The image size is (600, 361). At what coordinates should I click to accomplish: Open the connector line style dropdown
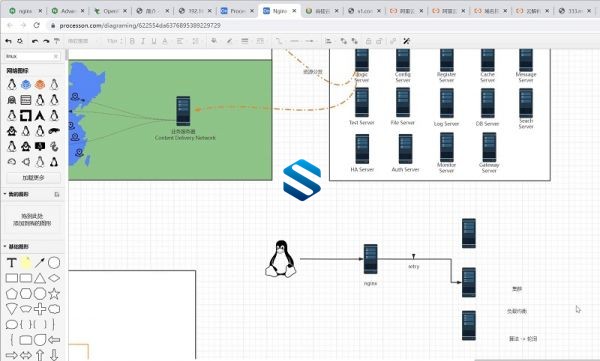[279, 41]
